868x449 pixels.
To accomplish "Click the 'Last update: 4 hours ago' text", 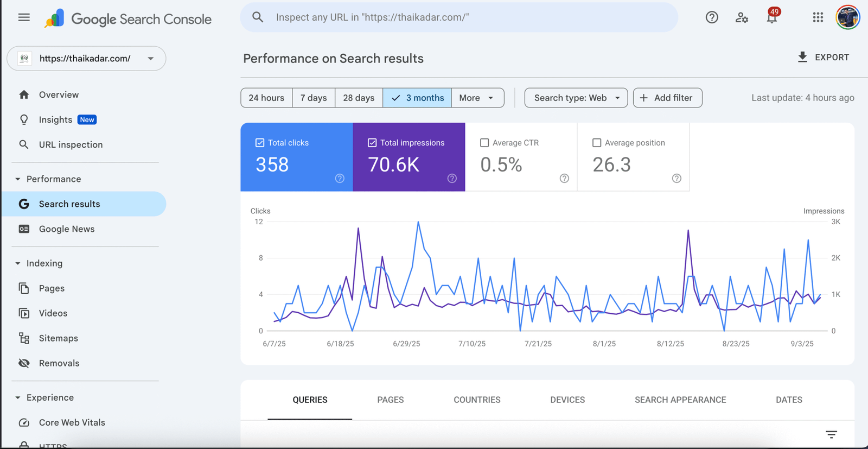I will coord(803,98).
